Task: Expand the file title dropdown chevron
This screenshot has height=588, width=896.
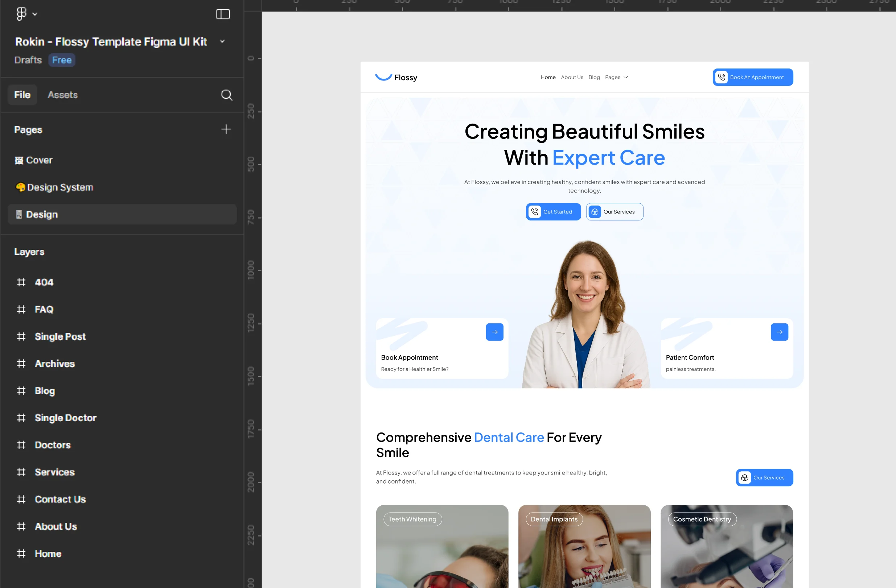Action: (222, 41)
